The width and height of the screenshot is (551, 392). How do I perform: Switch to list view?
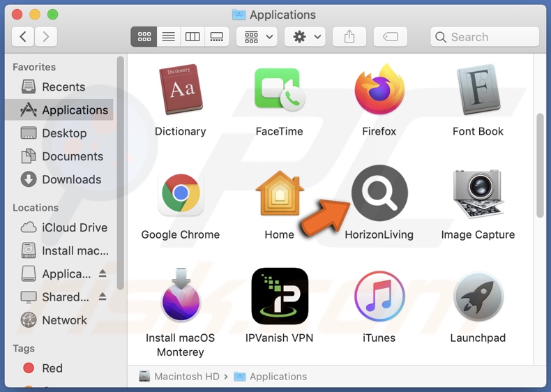click(x=169, y=36)
